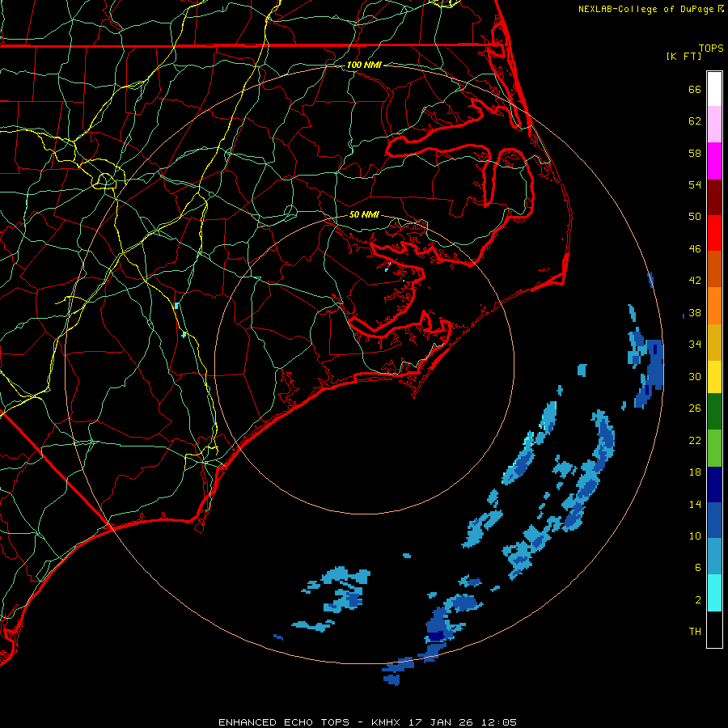Click the light pink 62 kft legend swatch
Image resolution: width=728 pixels, height=728 pixels.
coord(714,124)
